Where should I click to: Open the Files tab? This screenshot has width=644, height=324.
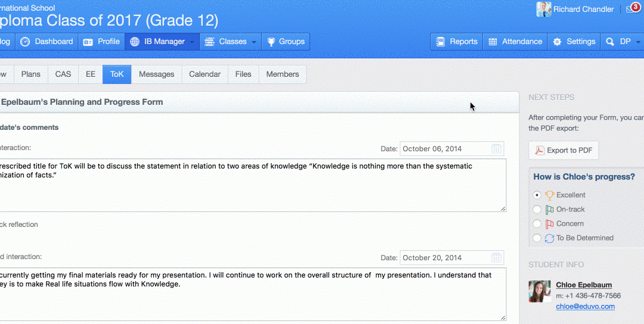point(243,74)
